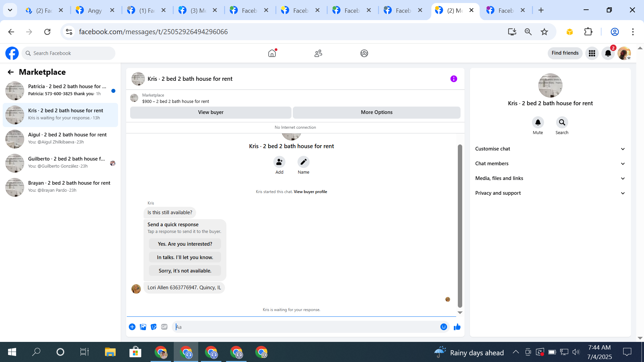This screenshot has width=644, height=362.
Task: Expand Media, files and links
Action: (550, 178)
